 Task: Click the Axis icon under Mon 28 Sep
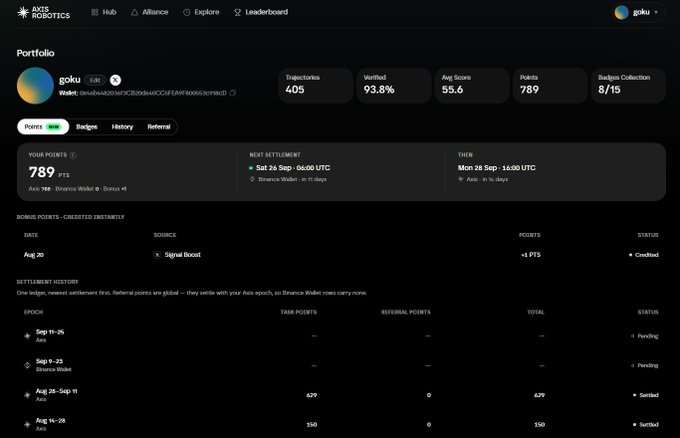click(461, 179)
